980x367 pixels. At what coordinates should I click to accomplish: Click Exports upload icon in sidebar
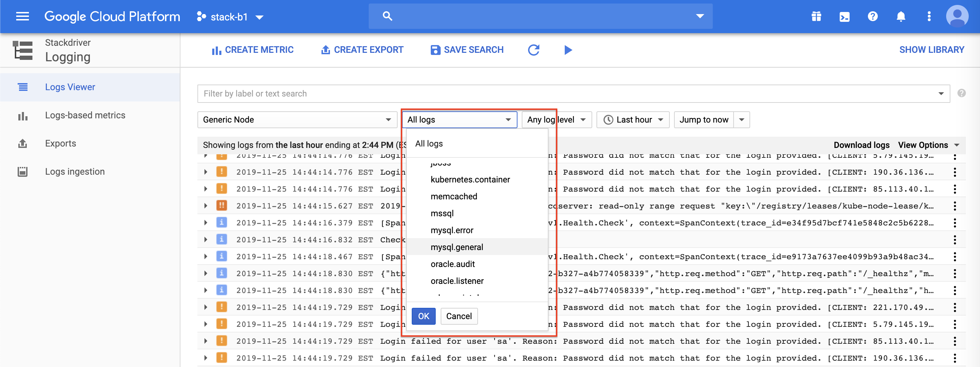pos(23,143)
